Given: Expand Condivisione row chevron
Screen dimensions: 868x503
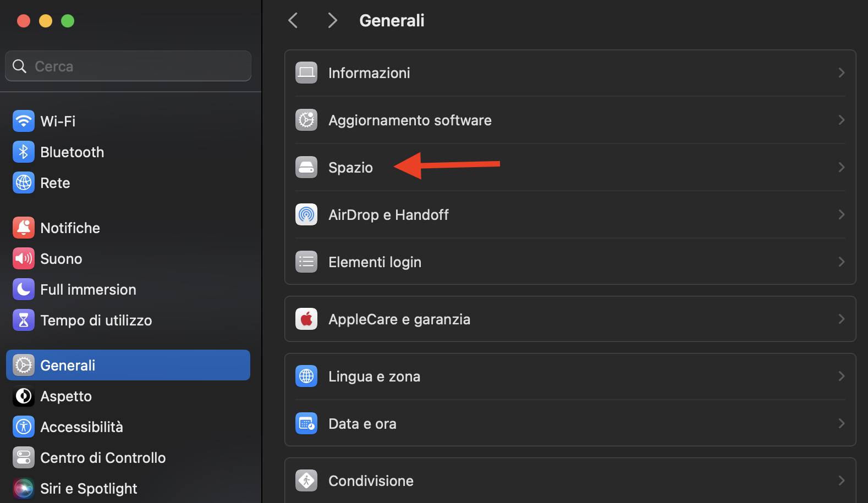Looking at the screenshot, I should pyautogui.click(x=841, y=480).
